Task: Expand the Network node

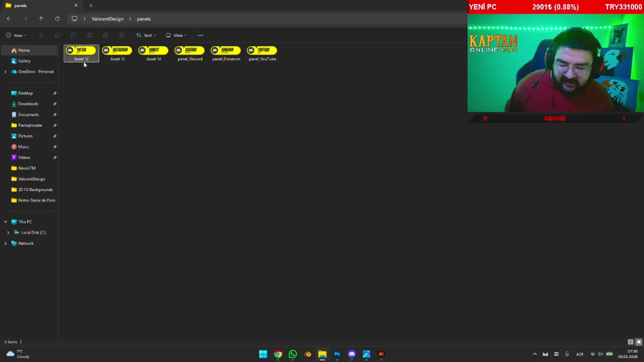Action: 6,243
